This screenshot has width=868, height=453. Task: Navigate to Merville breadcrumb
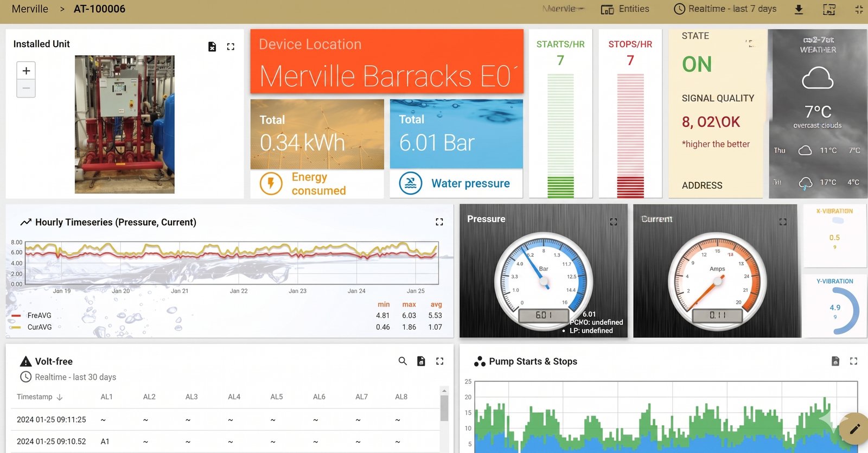point(30,9)
